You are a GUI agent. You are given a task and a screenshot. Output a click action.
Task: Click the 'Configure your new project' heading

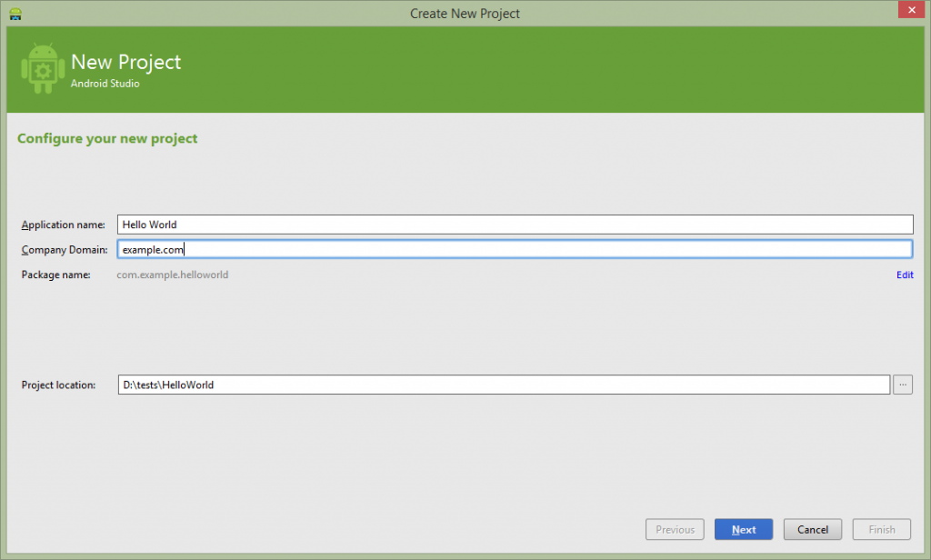[x=106, y=138]
